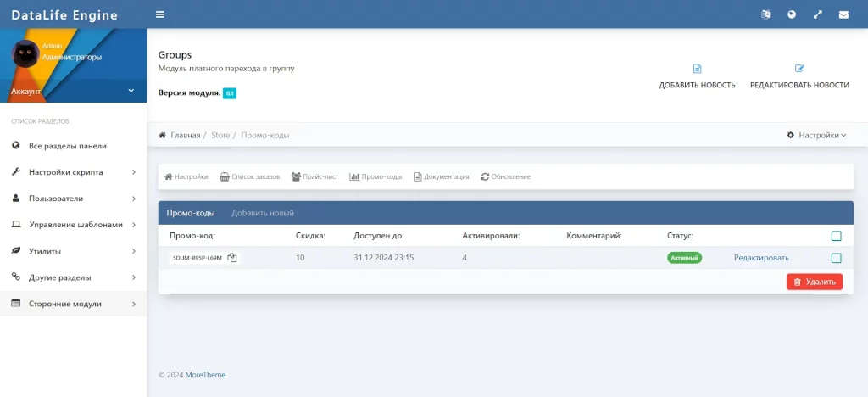Screen dimensions: 868x397
Task: Expand Управление шаблонами submenu chevron
Action: (x=133, y=225)
